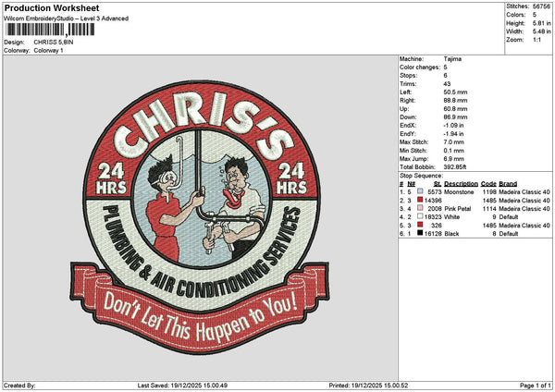This screenshot has width=555, height=392.
Task: Click the 'Description' column header
Action: coord(461,184)
